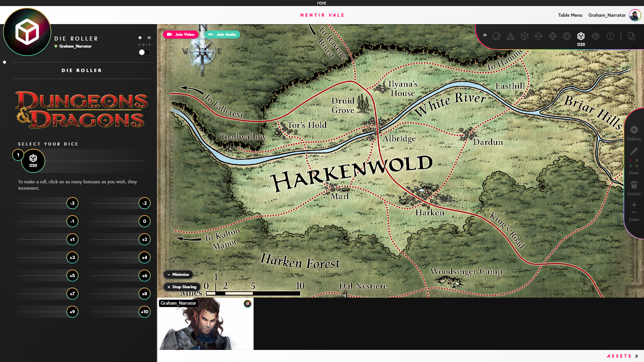Toggle the Edit switch in Die Roller

pyautogui.click(x=144, y=52)
